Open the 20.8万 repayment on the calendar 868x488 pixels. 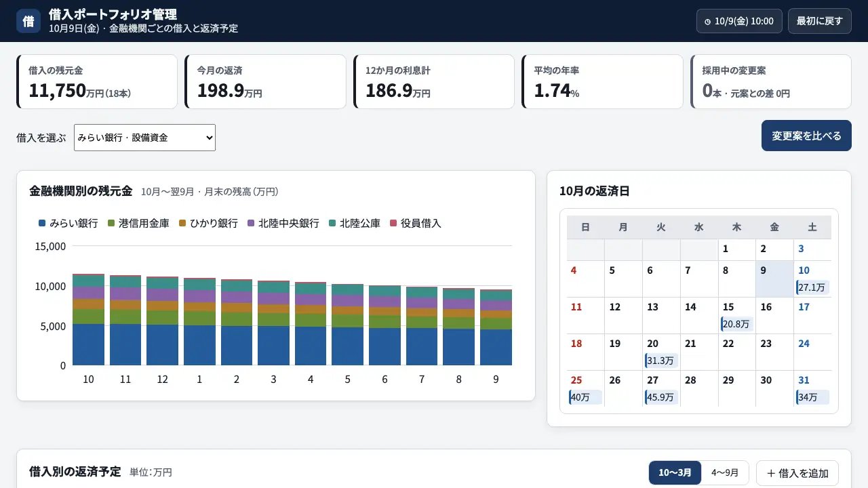click(736, 324)
